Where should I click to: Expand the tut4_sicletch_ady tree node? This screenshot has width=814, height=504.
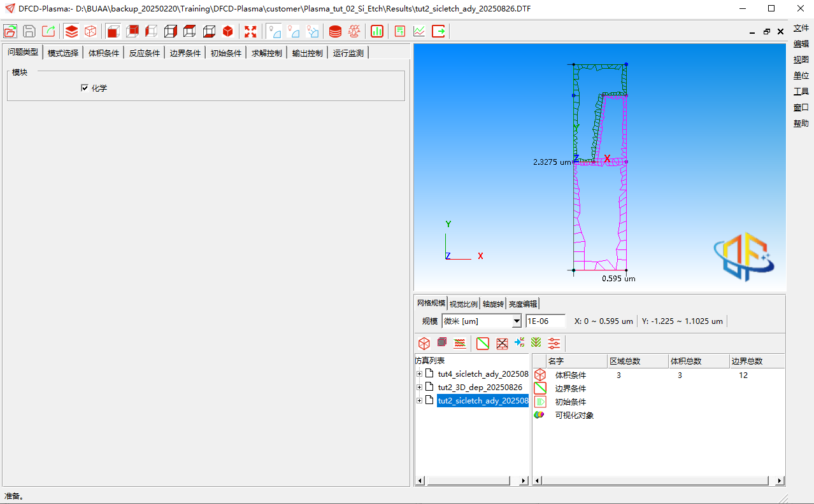point(419,374)
